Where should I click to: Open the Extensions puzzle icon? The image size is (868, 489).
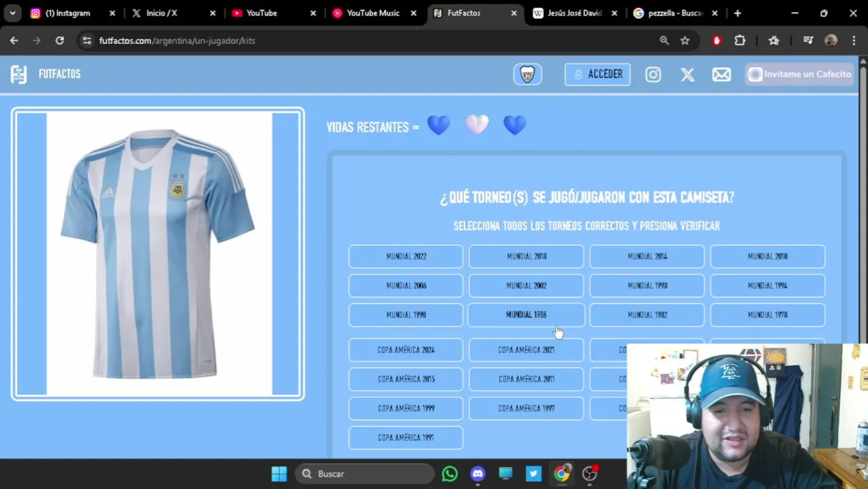tap(740, 41)
